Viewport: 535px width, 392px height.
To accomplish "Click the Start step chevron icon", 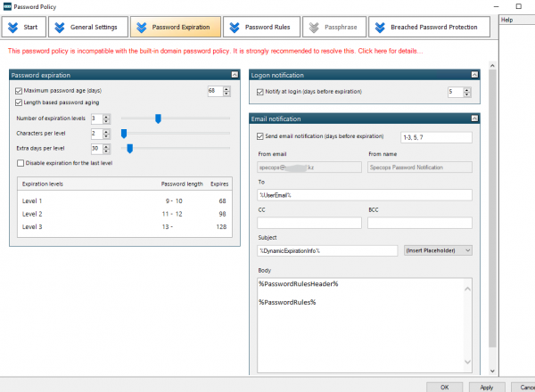I will [14, 27].
